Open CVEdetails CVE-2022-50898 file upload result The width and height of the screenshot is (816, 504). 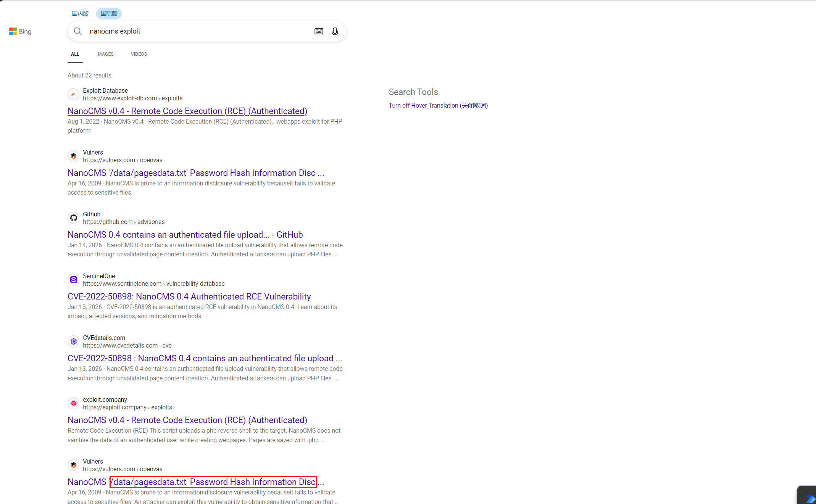tap(205, 358)
